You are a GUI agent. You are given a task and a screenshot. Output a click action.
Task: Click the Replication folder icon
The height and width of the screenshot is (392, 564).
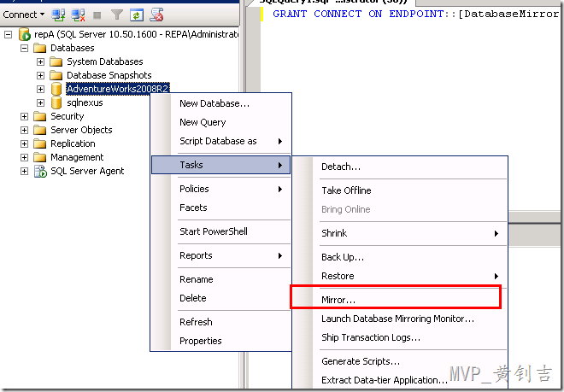pos(39,143)
